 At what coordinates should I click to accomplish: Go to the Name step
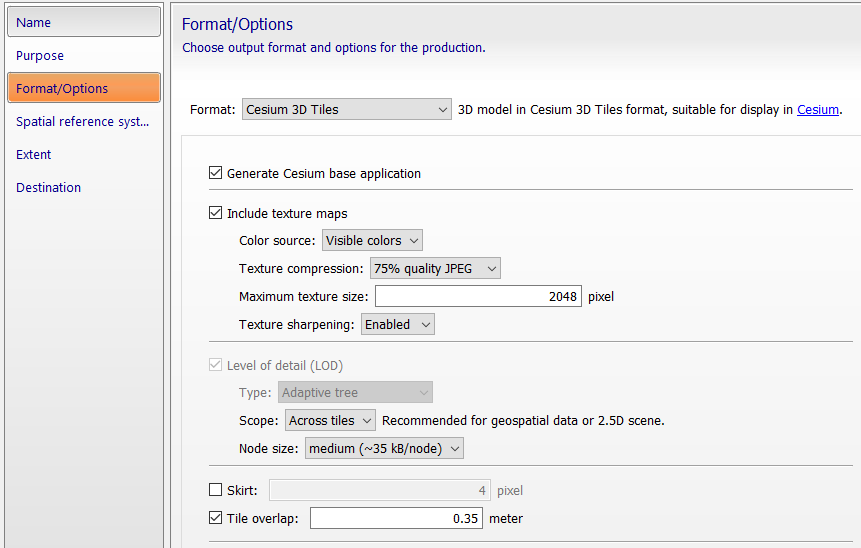pyautogui.click(x=84, y=22)
